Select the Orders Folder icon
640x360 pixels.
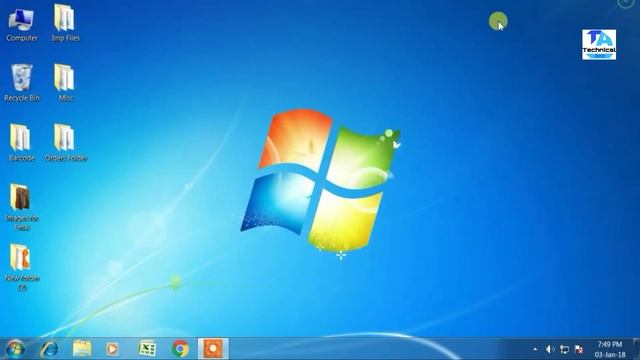click(x=65, y=143)
